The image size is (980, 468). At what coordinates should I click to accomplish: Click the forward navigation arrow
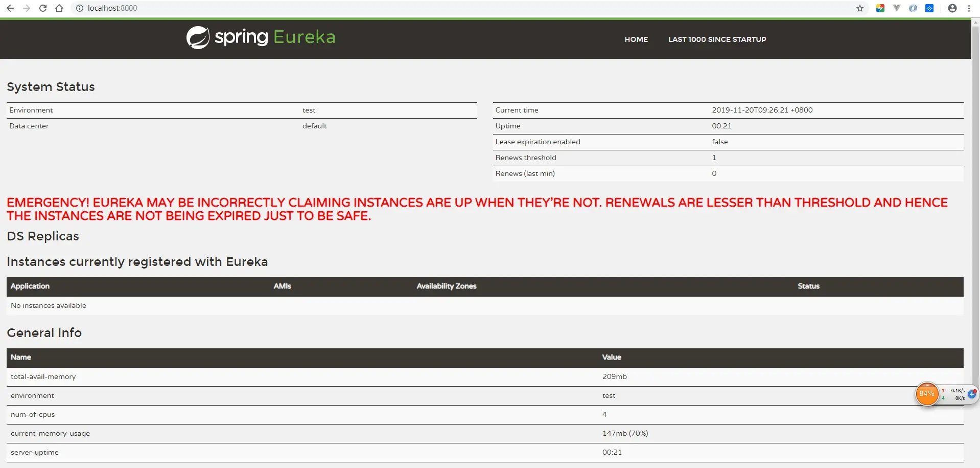coord(27,8)
